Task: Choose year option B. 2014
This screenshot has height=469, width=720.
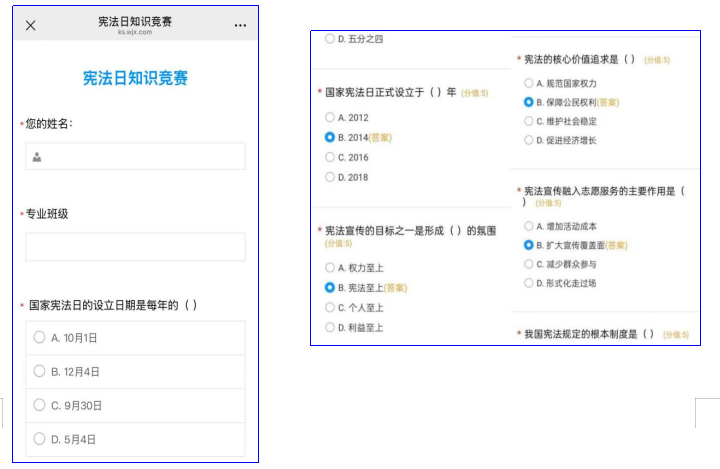Action: pos(330,137)
